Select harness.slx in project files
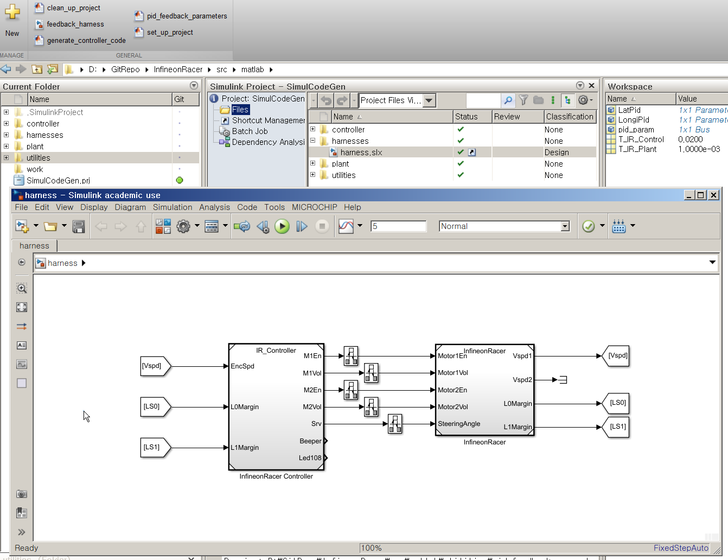Screen dimensions: 728x560 [361, 152]
